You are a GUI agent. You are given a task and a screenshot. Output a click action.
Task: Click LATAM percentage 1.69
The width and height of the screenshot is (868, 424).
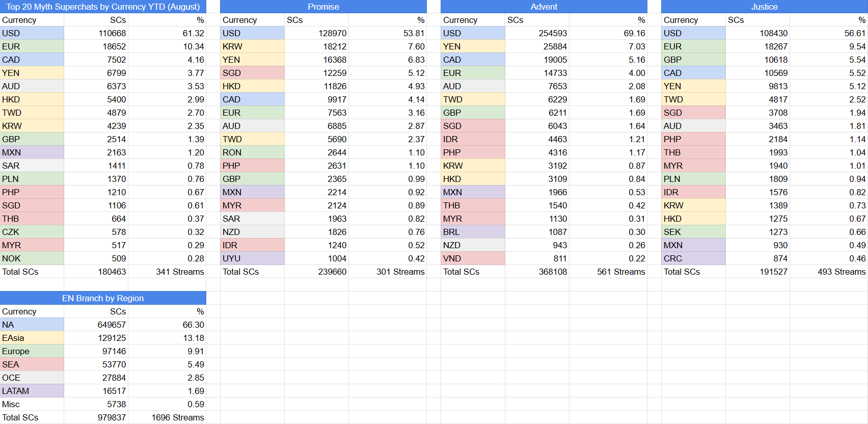pos(167,391)
